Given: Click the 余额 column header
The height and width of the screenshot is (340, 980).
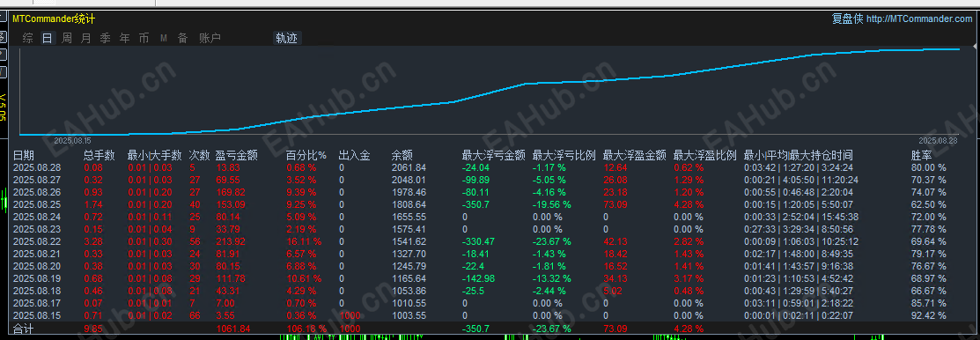Looking at the screenshot, I should point(402,155).
